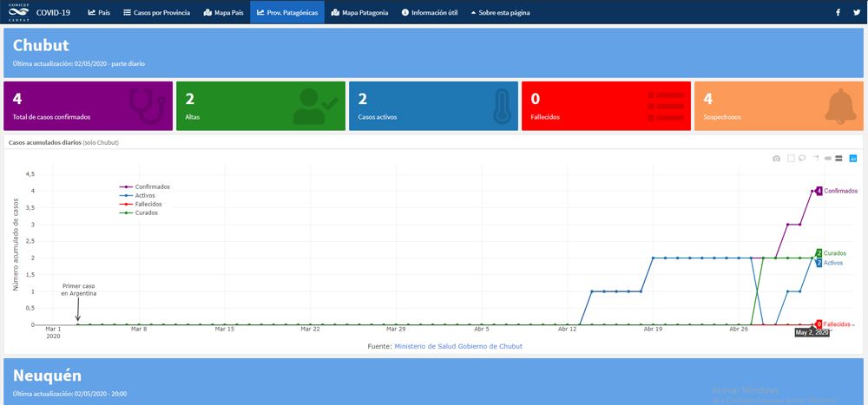Click the CONICET CENPAT logo
868x405 pixels.
(16, 12)
